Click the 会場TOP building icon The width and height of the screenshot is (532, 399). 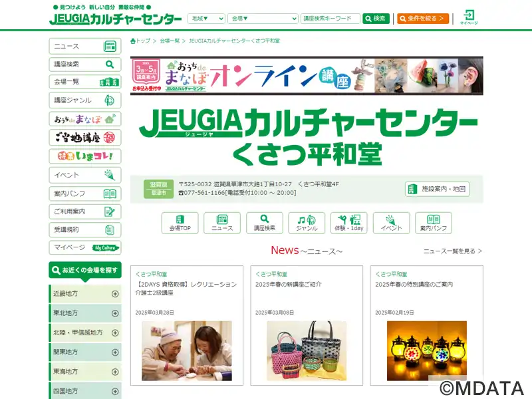pos(180,223)
